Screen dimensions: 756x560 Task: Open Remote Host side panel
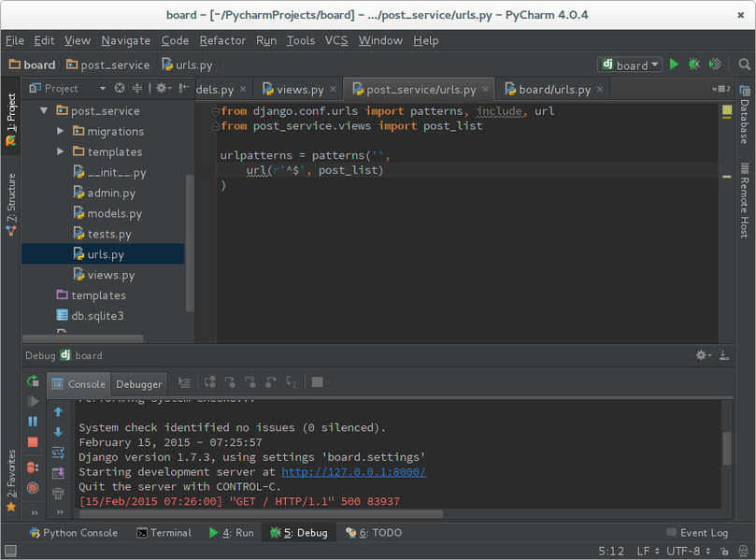[x=745, y=200]
